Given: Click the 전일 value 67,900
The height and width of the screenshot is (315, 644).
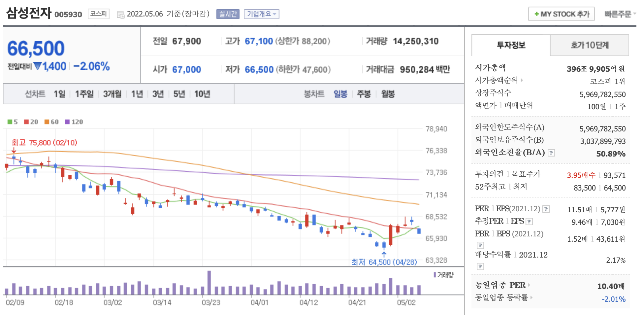Looking at the screenshot, I should 186,41.
